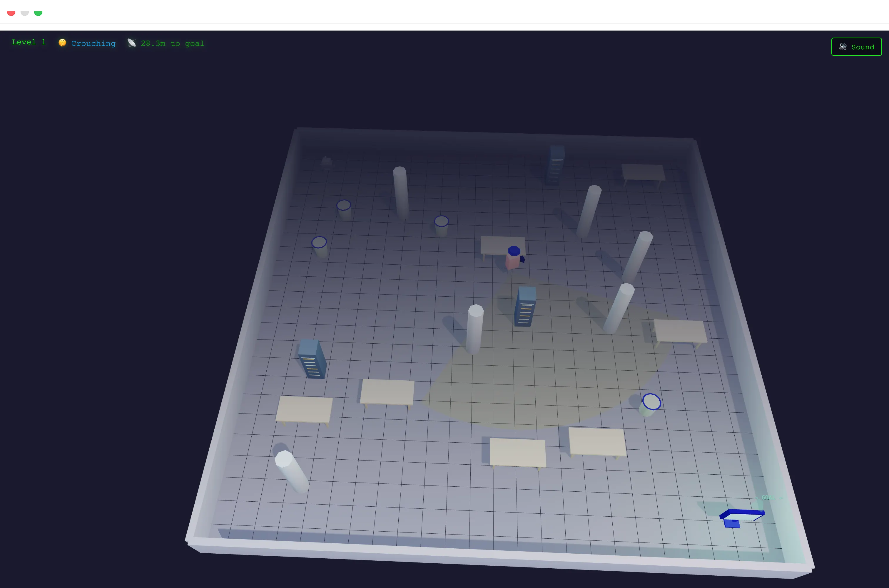This screenshot has width=889, height=588.
Task: Toggle the Sound setting on or off
Action: coord(856,46)
